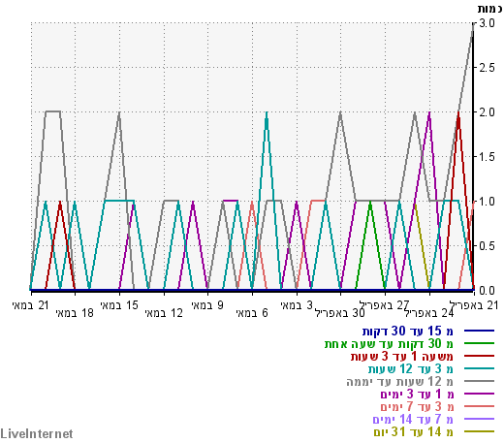Select legend text 'מ 3 עד 12 שעות'
The image size is (504, 443).
coord(411,368)
